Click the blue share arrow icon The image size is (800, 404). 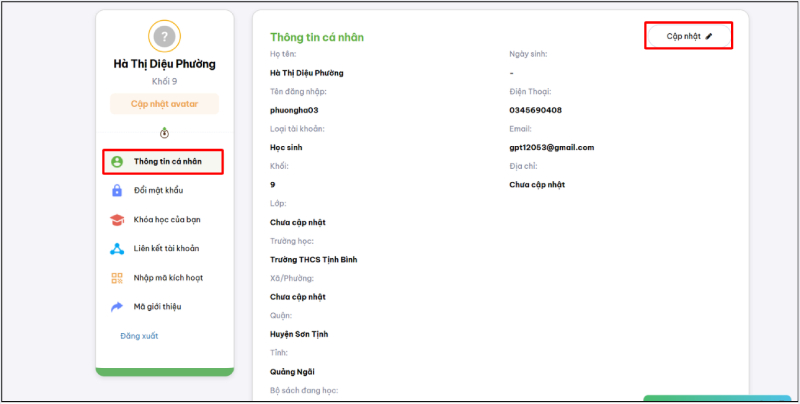116,307
